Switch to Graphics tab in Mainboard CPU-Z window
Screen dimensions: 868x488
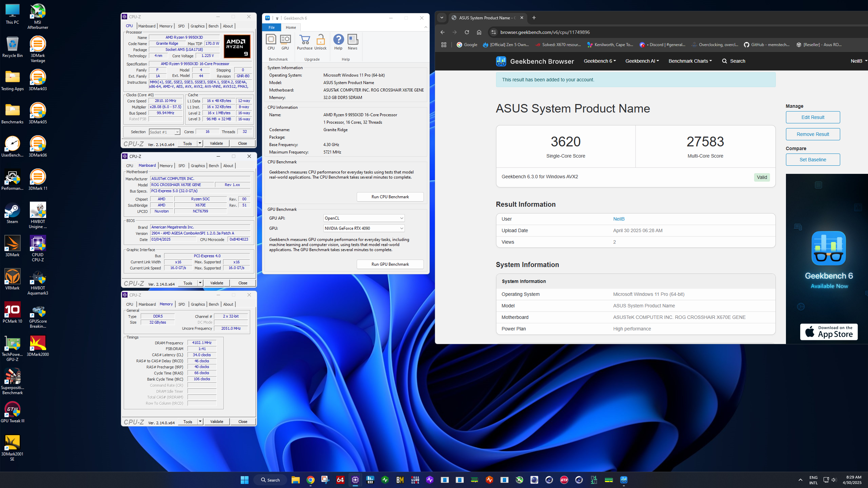198,166
